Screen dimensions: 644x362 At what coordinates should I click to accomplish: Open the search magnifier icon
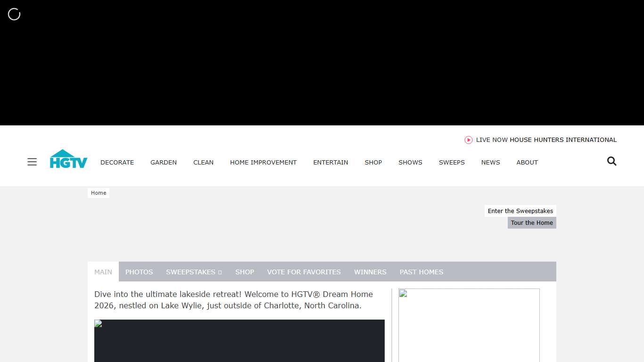(x=611, y=161)
